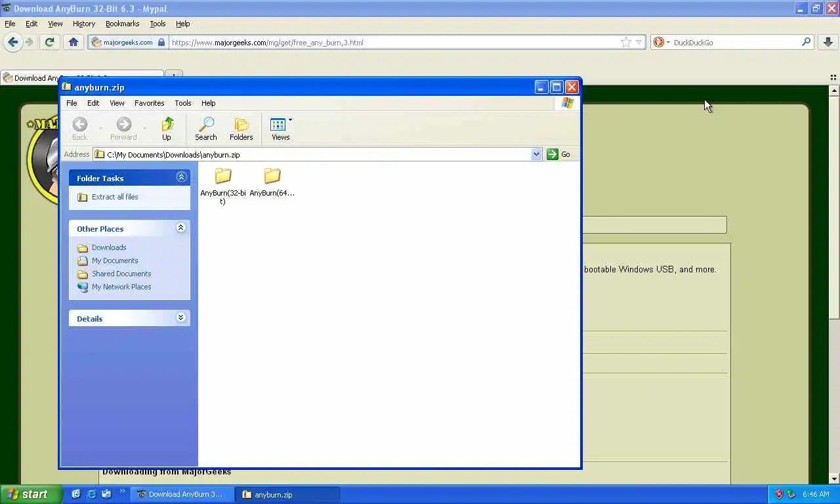
Task: Open the Views dropdown arrow
Action: [x=290, y=120]
